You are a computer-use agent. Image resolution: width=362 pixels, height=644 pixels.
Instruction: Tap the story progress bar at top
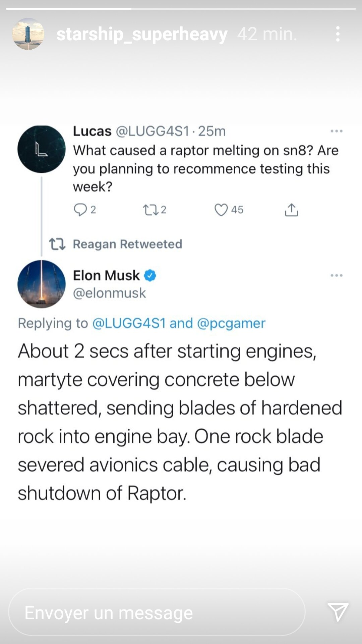[181, 9]
